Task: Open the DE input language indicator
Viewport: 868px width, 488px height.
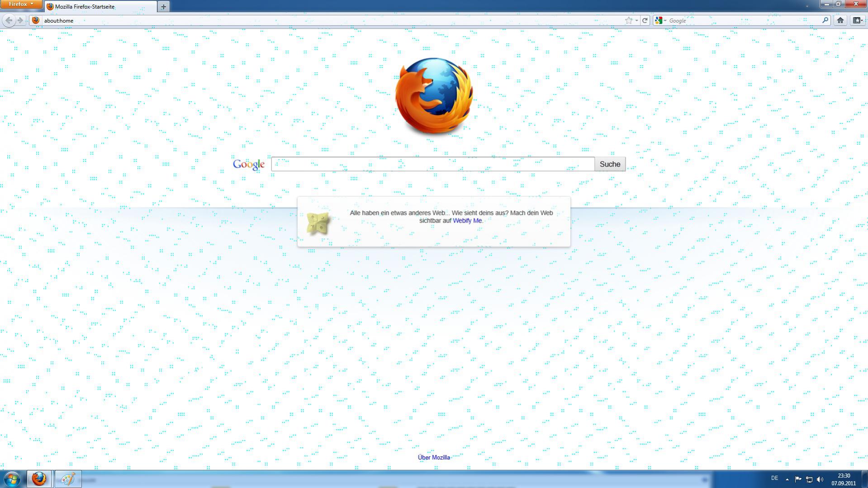Action: (774, 479)
